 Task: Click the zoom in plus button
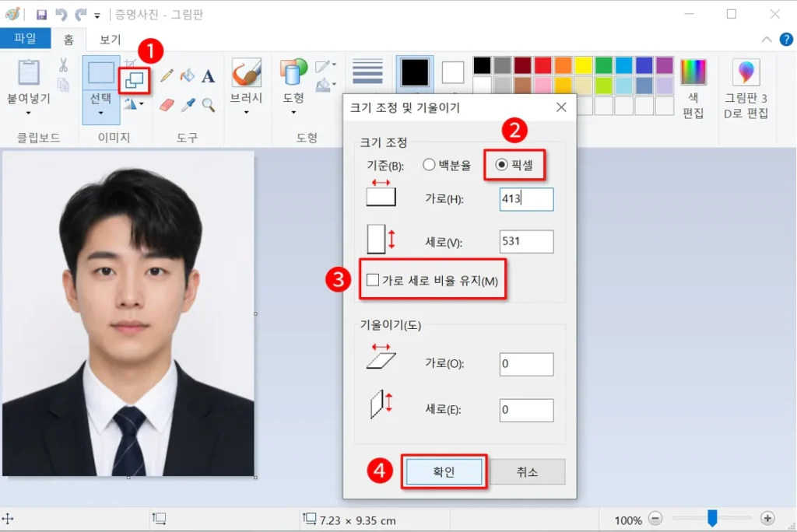click(767, 518)
